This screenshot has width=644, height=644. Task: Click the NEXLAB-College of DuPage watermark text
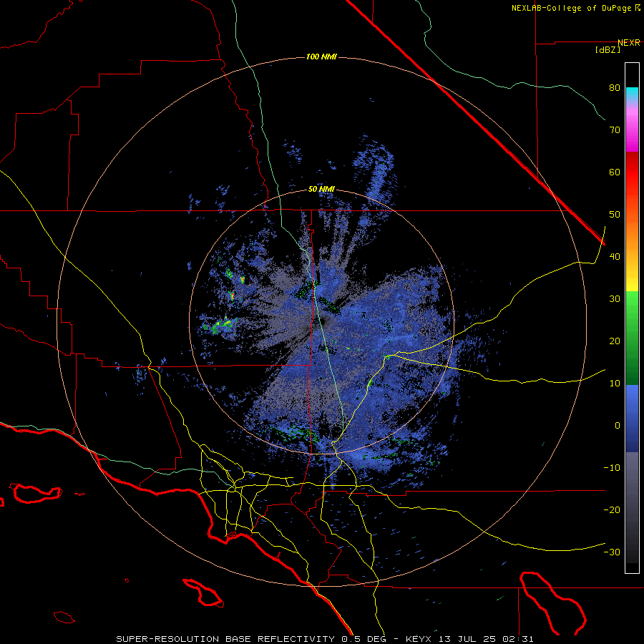[x=575, y=8]
